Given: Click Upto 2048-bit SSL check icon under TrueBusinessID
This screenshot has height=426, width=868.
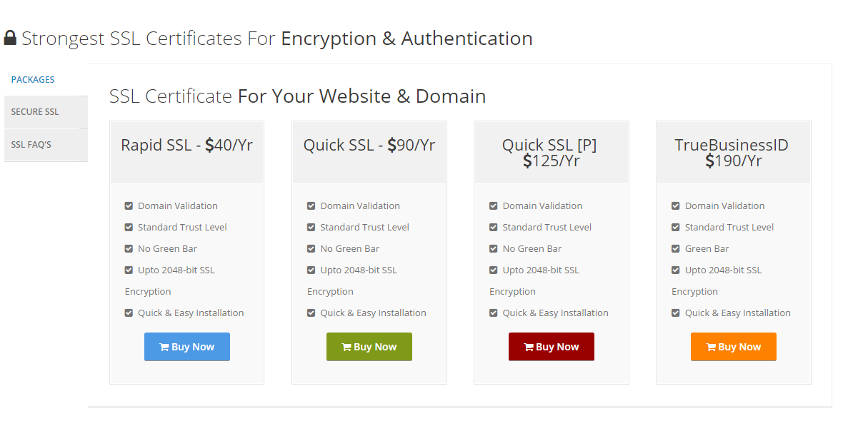Looking at the screenshot, I should (x=675, y=270).
